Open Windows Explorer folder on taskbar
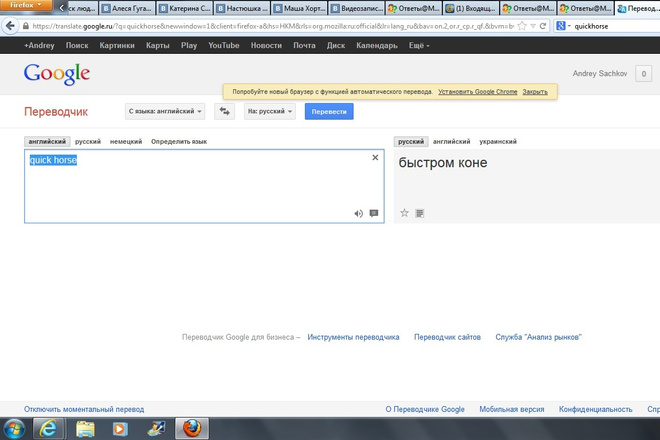Screen dimensions: 660x440 point(85,429)
